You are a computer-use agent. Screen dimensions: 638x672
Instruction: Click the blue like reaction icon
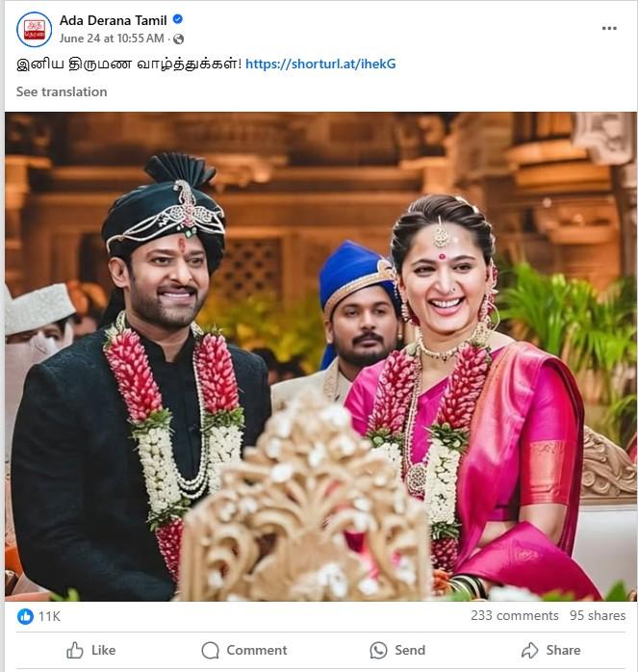[25, 616]
